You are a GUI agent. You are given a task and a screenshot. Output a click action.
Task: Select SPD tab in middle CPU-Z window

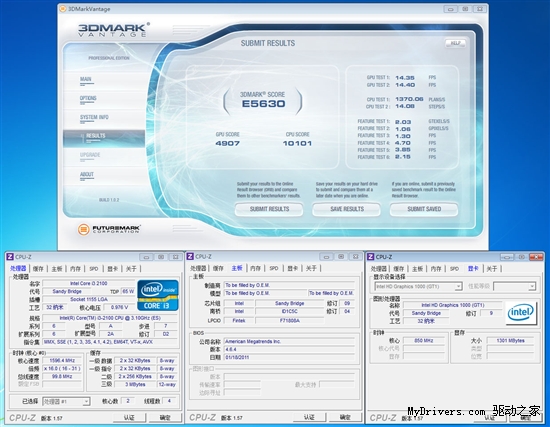pos(274,268)
